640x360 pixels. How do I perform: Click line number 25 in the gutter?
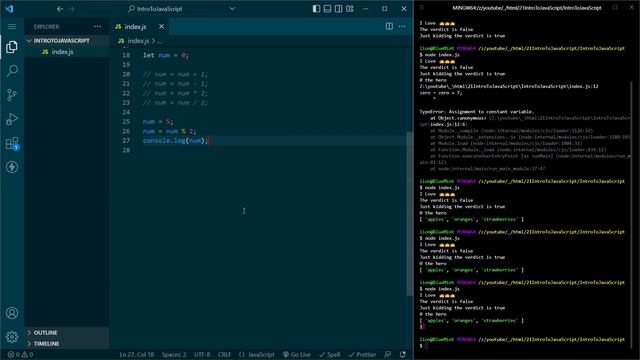click(x=126, y=122)
